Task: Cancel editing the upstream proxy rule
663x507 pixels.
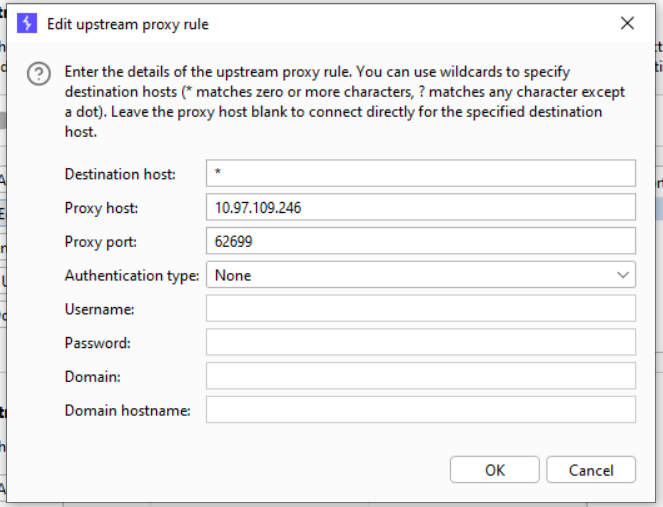Action: click(591, 470)
